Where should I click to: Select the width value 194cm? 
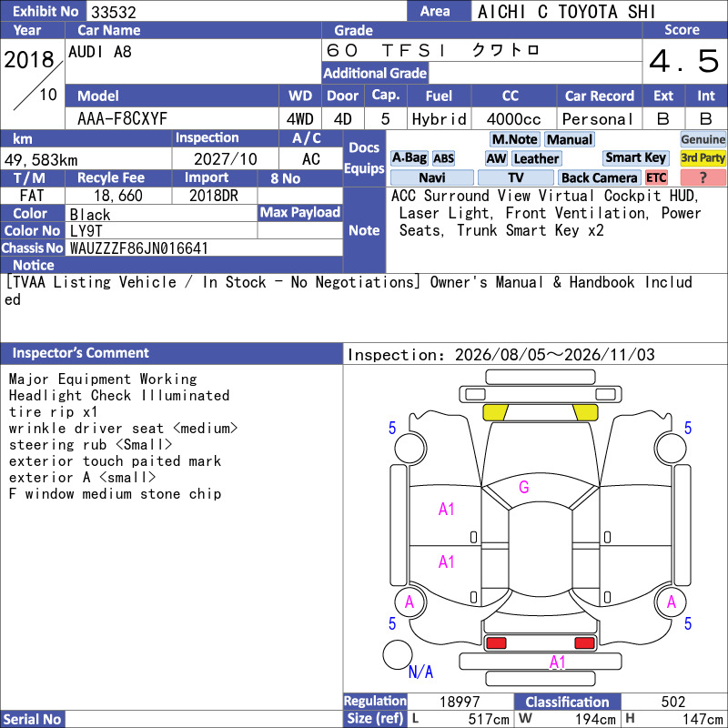595,719
